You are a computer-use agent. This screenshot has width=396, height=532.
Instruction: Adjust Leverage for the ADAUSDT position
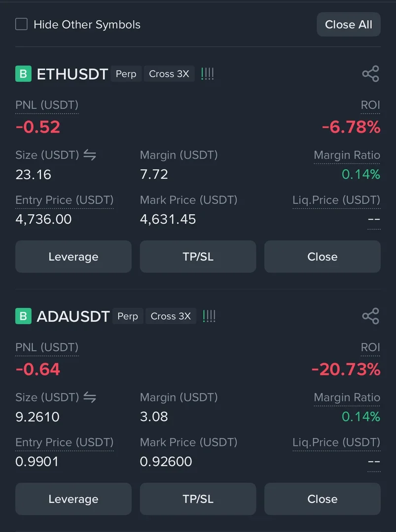tap(73, 499)
